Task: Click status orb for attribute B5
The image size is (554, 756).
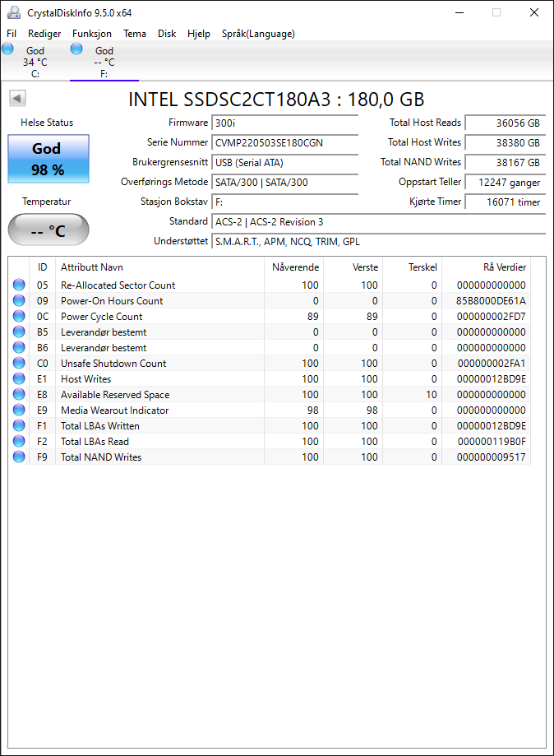Action: click(x=19, y=332)
